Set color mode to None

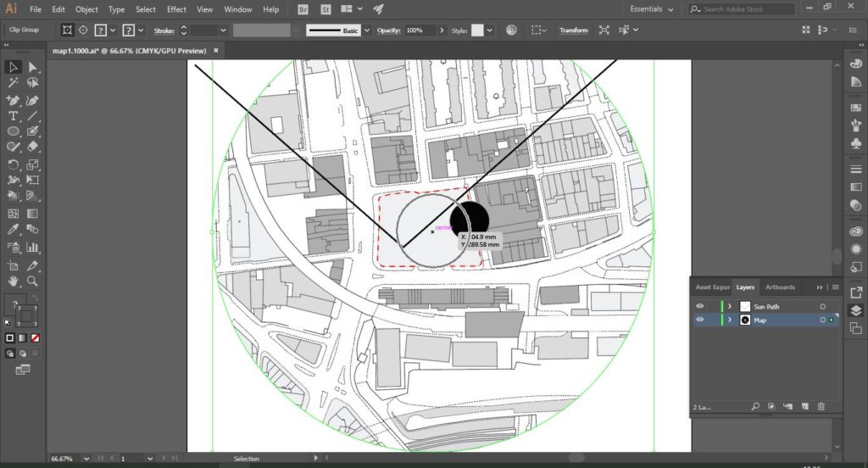(x=35, y=337)
